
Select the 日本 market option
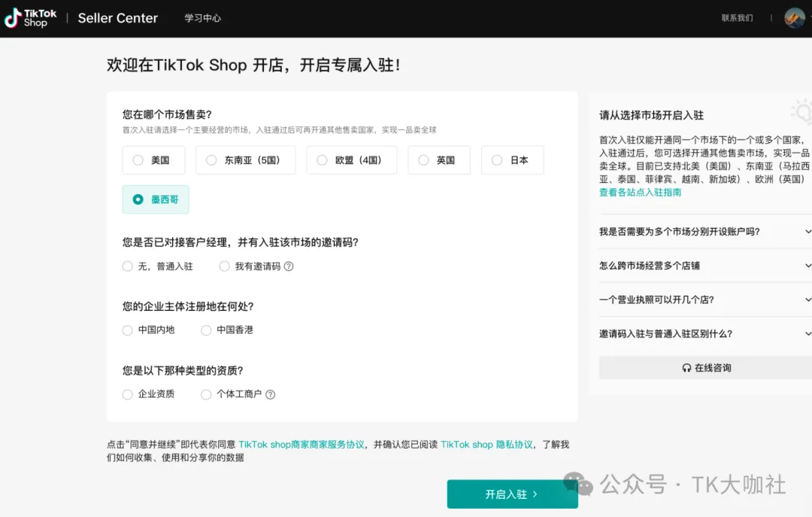[513, 160]
